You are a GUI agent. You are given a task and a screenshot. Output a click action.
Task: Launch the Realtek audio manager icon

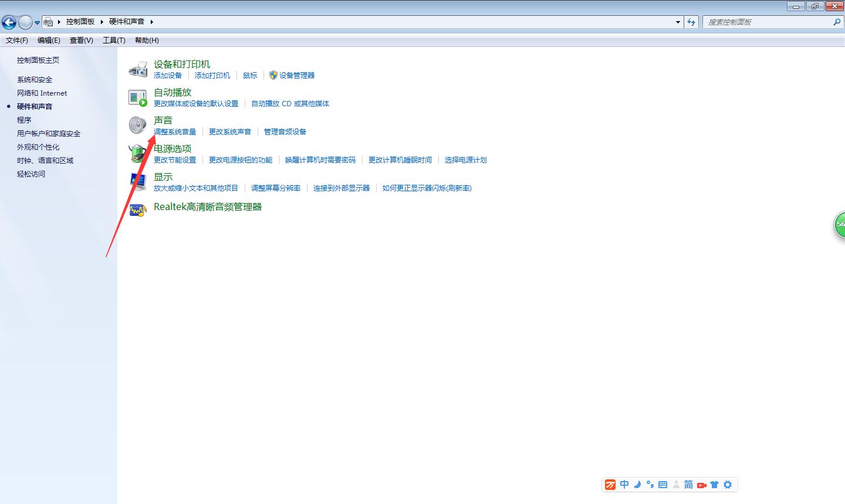click(x=138, y=209)
